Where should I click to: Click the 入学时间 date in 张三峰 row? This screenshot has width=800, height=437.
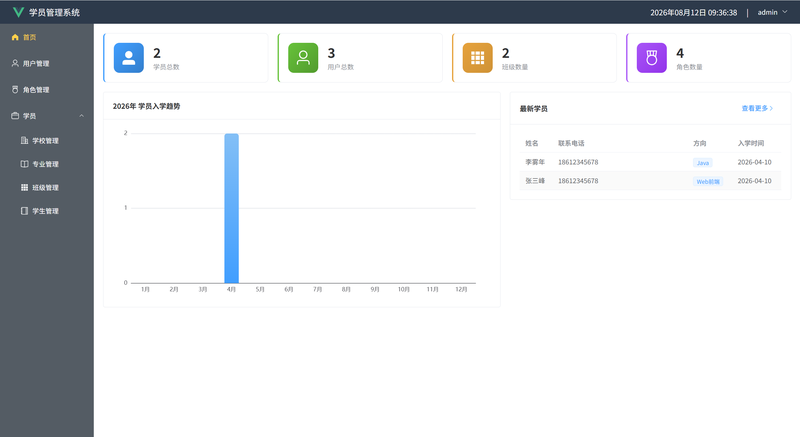(x=755, y=181)
